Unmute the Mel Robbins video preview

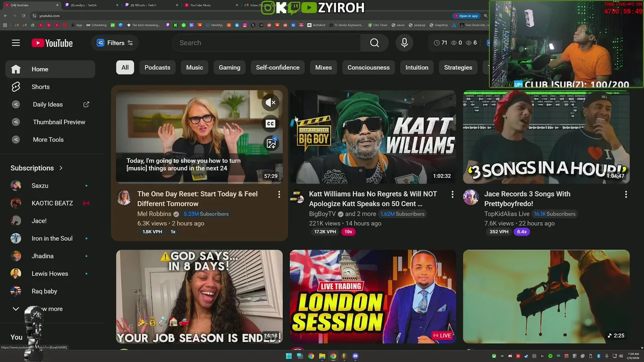271,103
